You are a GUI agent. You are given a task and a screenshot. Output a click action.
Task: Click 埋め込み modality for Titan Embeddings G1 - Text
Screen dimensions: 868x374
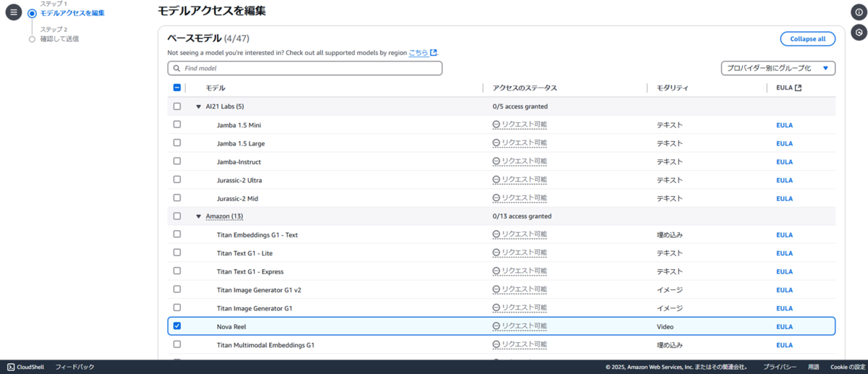[669, 235]
